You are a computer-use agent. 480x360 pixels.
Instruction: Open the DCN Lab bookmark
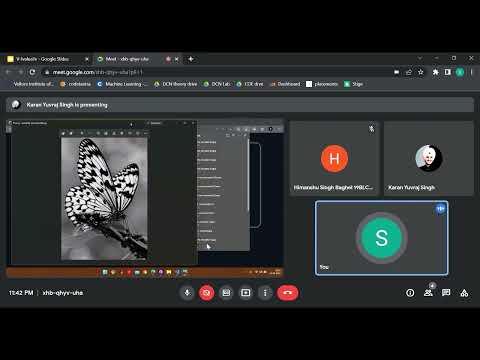[217, 84]
